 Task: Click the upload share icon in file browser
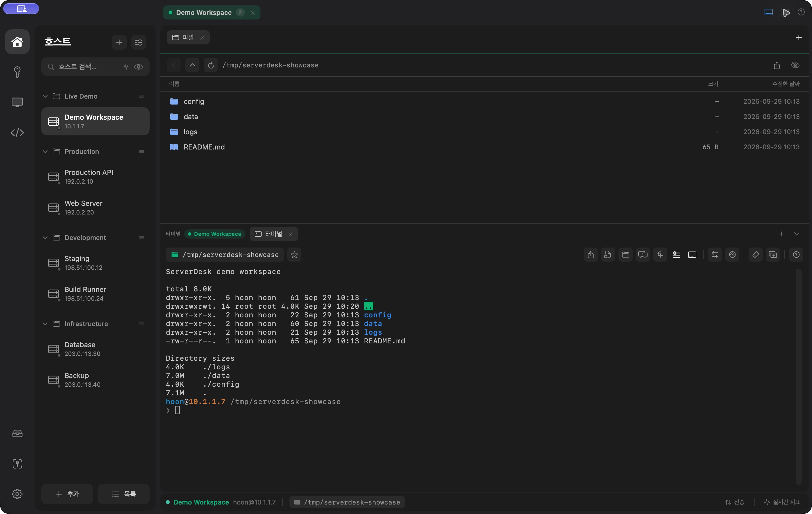tap(777, 65)
